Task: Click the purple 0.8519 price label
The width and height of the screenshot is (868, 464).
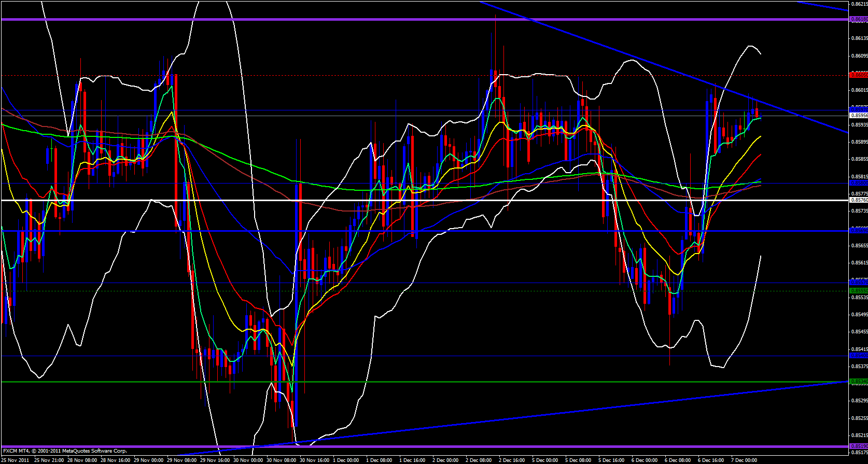Action: click(858, 446)
